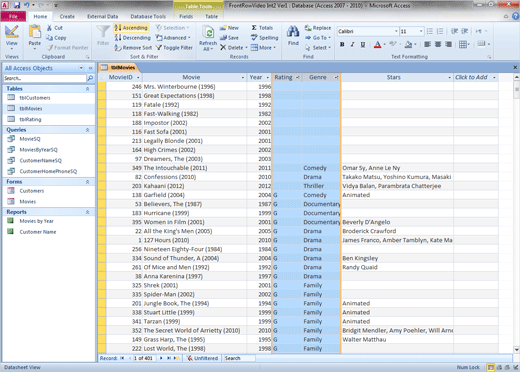Run the Spelling check
The width and height of the screenshot is (520, 372).
(x=264, y=38)
